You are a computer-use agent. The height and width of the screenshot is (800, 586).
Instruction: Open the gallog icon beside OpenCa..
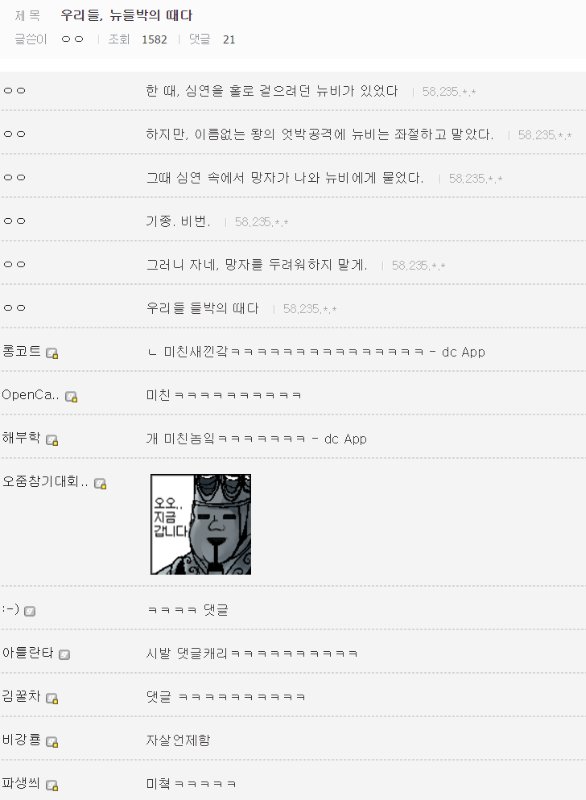(71, 397)
